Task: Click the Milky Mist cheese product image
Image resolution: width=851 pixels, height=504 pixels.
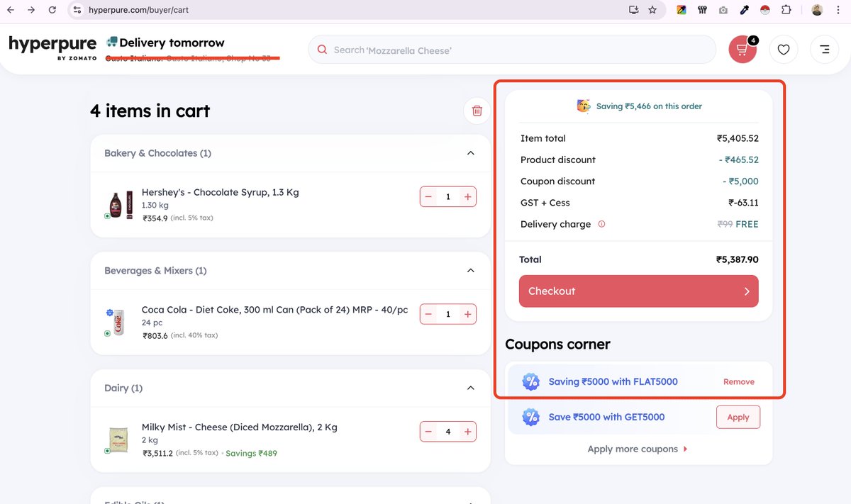Action: (118, 440)
